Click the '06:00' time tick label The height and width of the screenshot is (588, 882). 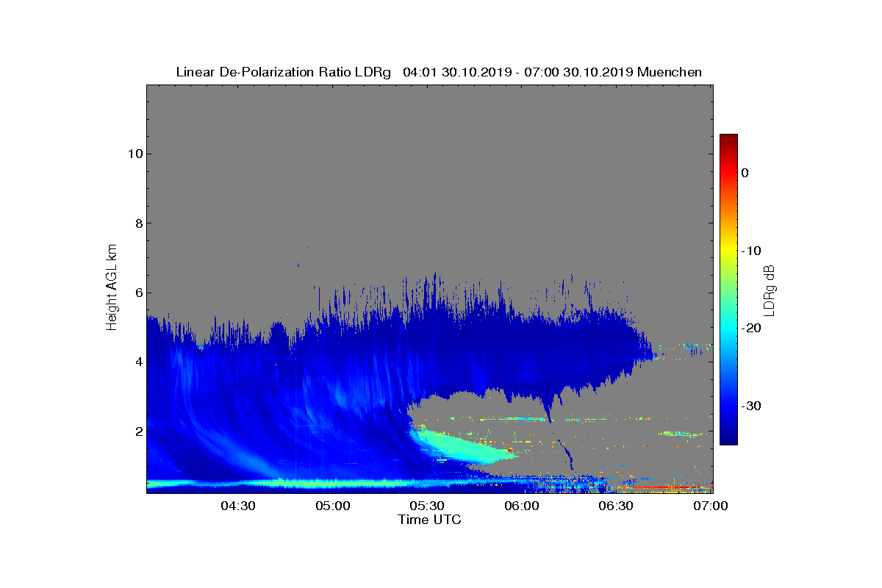click(522, 506)
